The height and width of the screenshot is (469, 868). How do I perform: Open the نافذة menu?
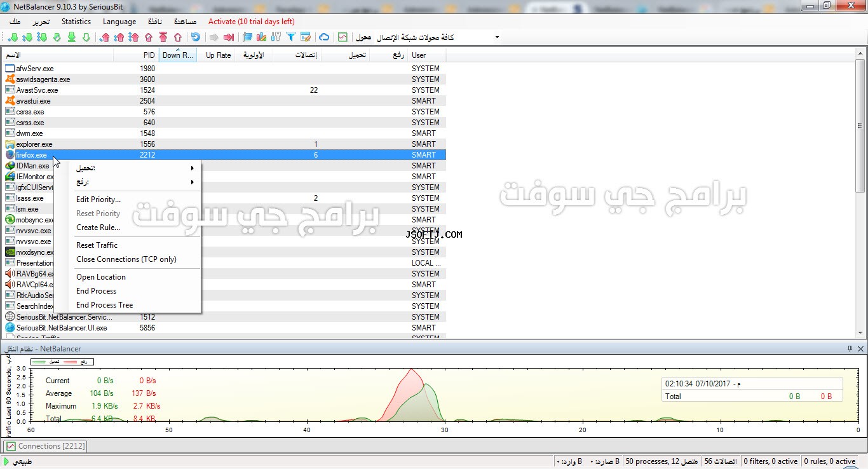point(155,22)
